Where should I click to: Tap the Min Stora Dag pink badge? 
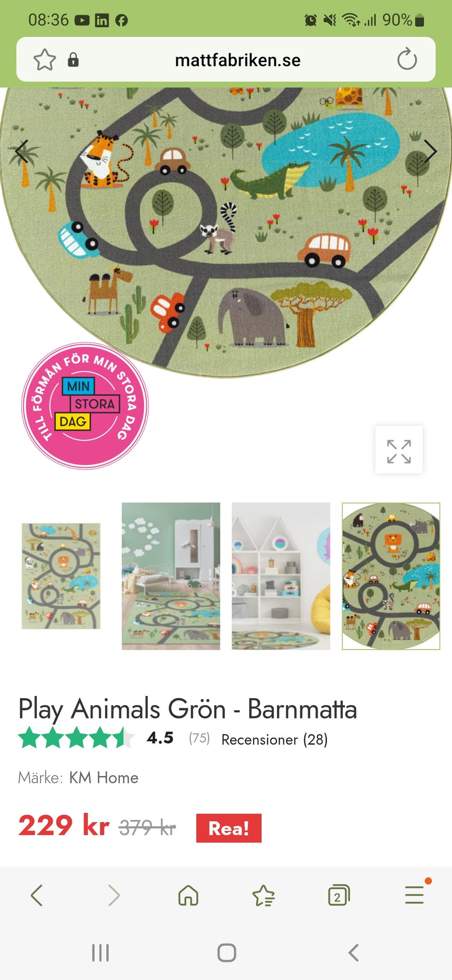click(85, 406)
